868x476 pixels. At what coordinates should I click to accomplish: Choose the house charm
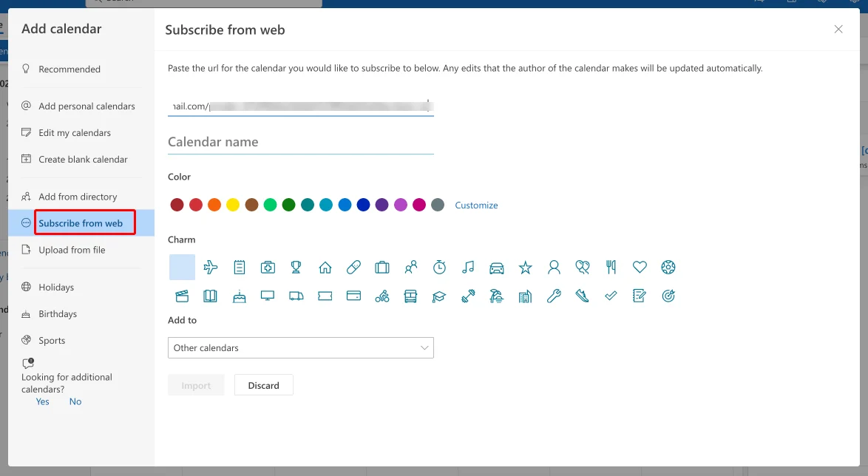tap(325, 268)
